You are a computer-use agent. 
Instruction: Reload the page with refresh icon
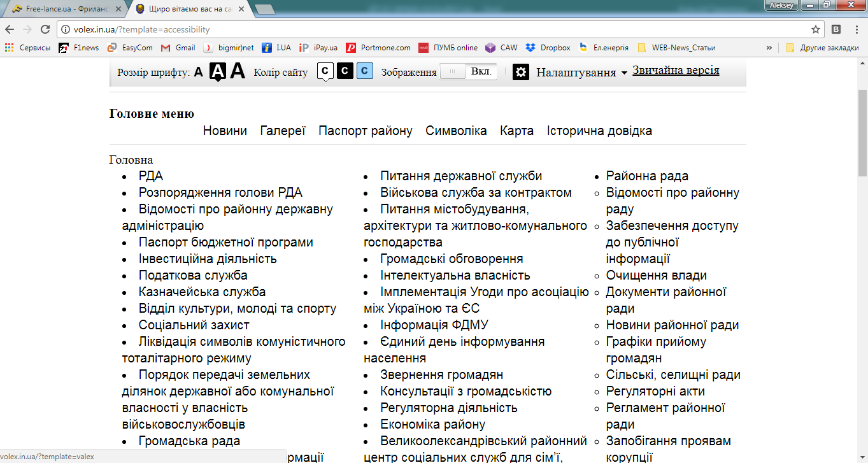click(x=45, y=29)
